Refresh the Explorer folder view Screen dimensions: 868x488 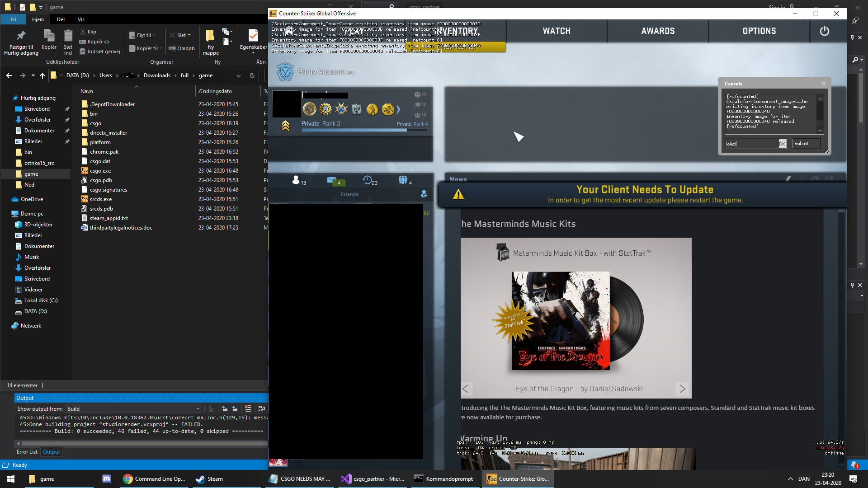[252, 75]
